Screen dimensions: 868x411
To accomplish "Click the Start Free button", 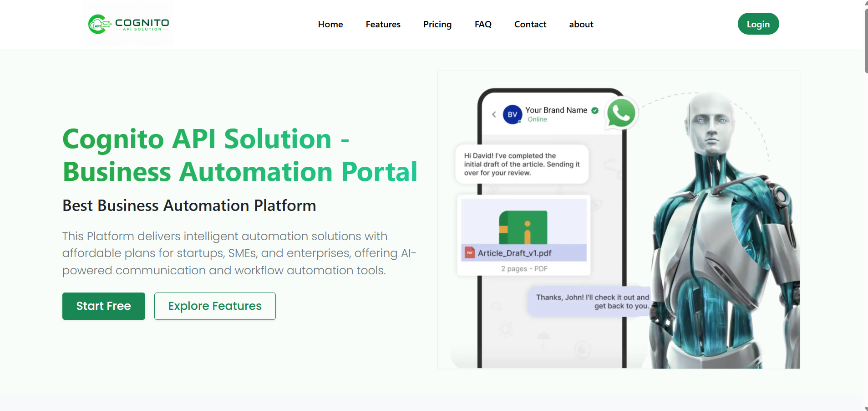I will click(x=104, y=306).
